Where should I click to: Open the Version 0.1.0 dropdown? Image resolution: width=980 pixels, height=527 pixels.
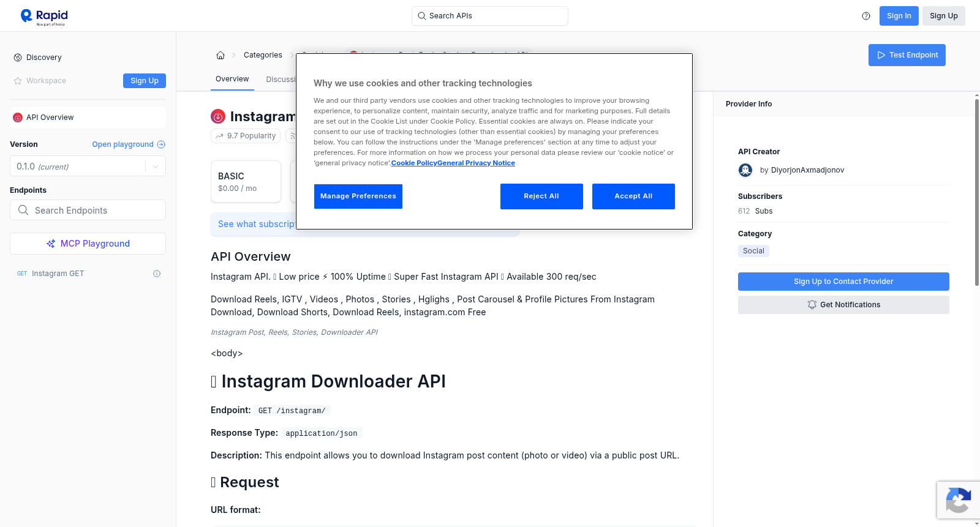click(x=88, y=166)
